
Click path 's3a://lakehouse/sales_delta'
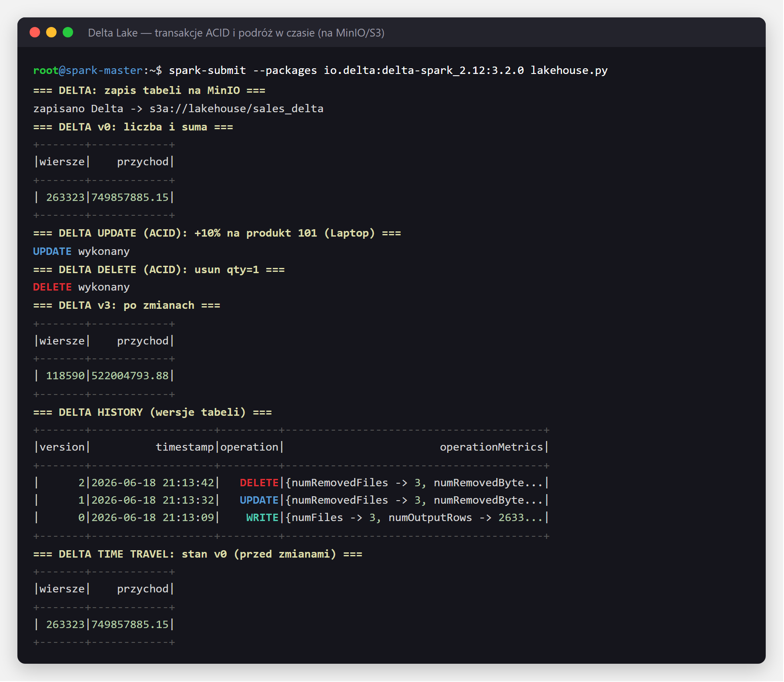[236, 109]
